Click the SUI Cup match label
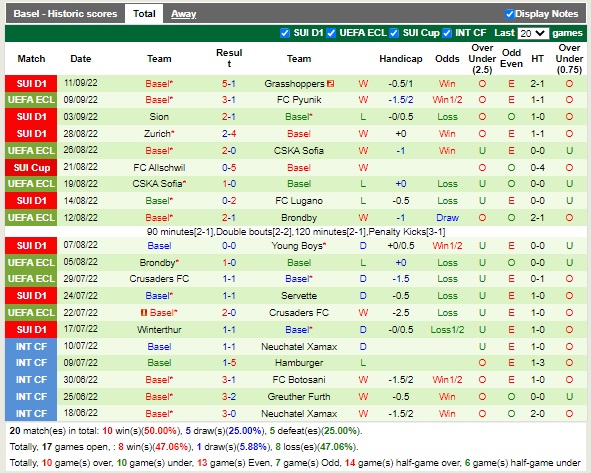Viewport: 591px width, 473px height. click(31, 167)
